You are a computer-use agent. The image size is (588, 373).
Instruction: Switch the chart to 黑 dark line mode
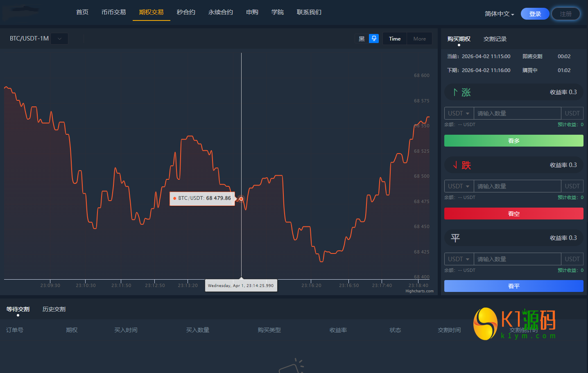click(362, 38)
